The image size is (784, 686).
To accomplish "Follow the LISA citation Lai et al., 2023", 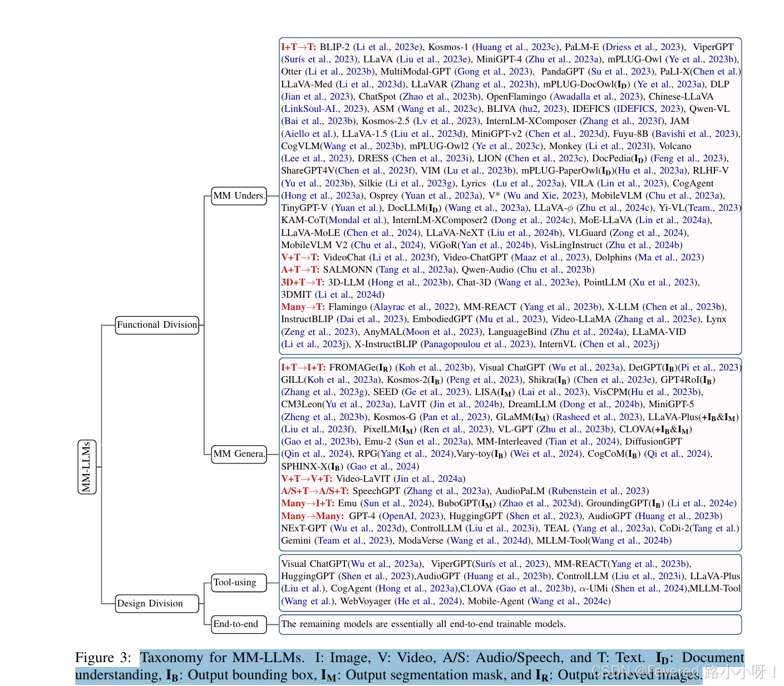I will [553, 392].
